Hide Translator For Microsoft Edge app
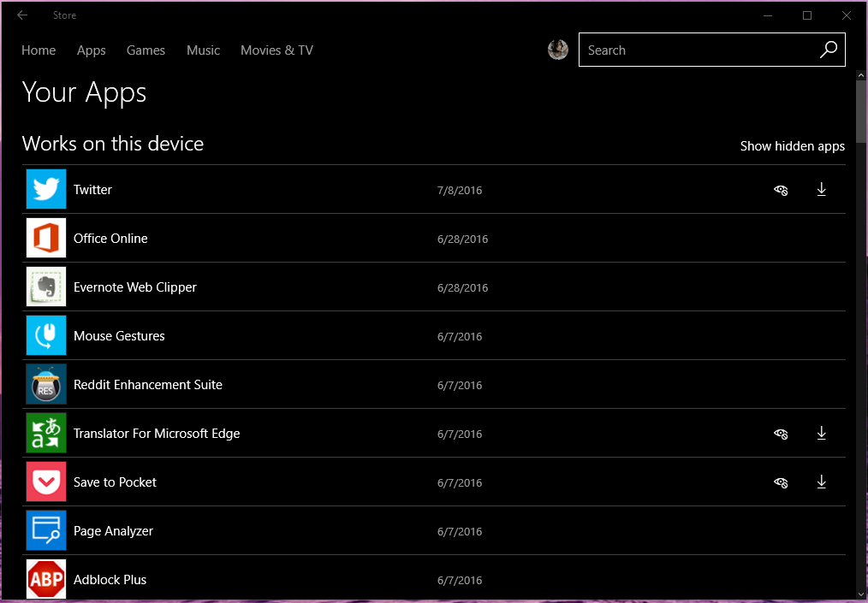 point(781,434)
